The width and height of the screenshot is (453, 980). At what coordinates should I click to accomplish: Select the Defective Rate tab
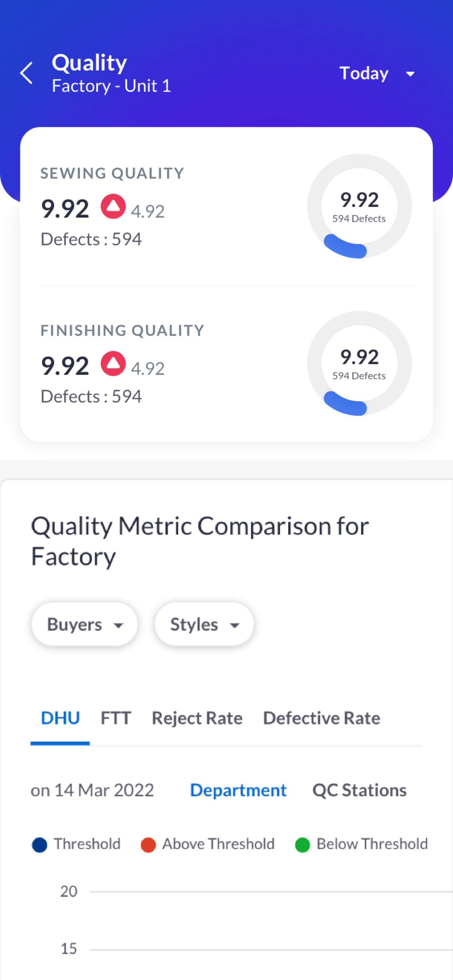(x=321, y=718)
